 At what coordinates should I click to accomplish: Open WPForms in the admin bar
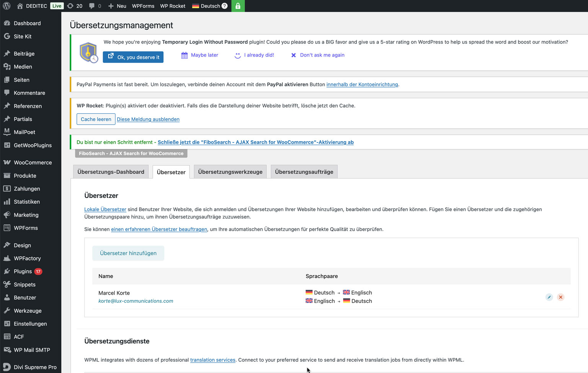[x=143, y=6]
